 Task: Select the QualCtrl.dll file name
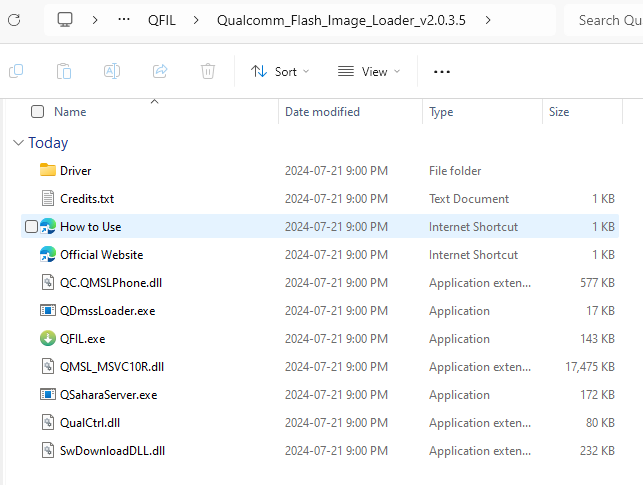click(90, 423)
